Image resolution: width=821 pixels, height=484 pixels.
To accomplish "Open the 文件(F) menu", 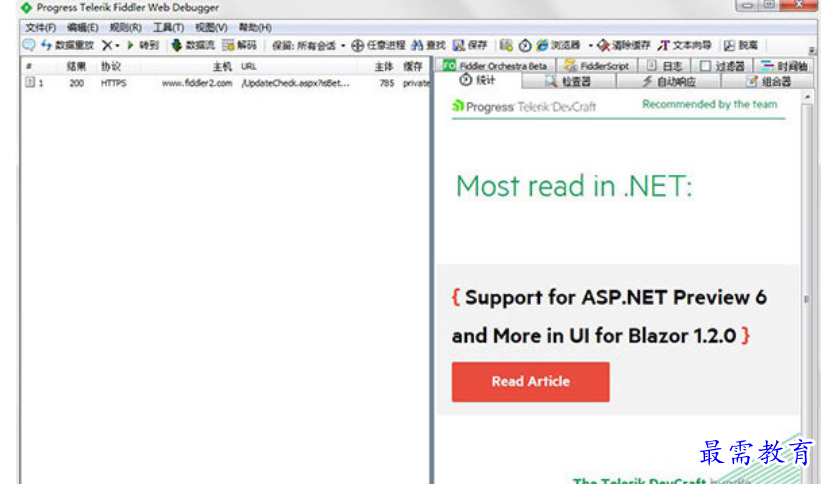I will (40, 27).
